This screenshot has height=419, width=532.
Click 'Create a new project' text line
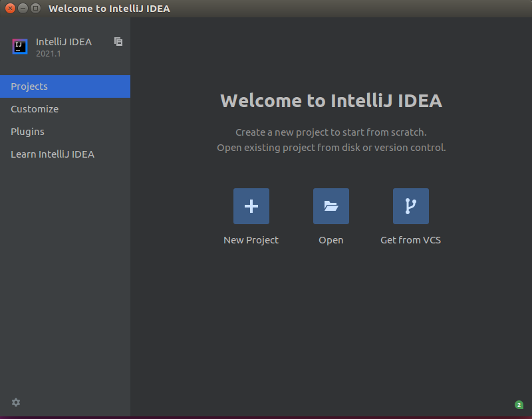click(331, 132)
